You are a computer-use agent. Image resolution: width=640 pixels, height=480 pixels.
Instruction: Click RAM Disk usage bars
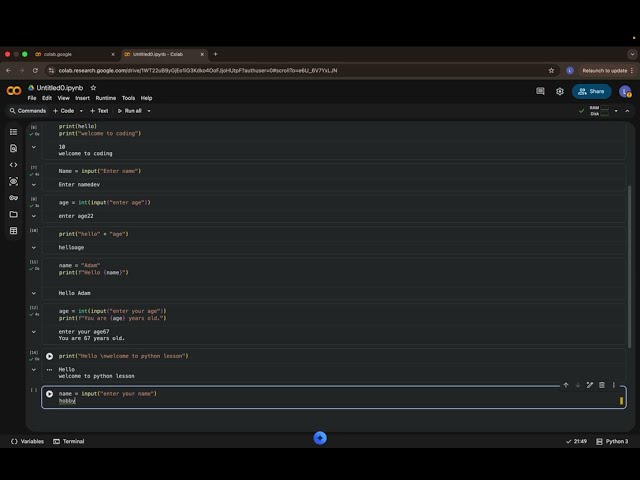click(x=599, y=111)
